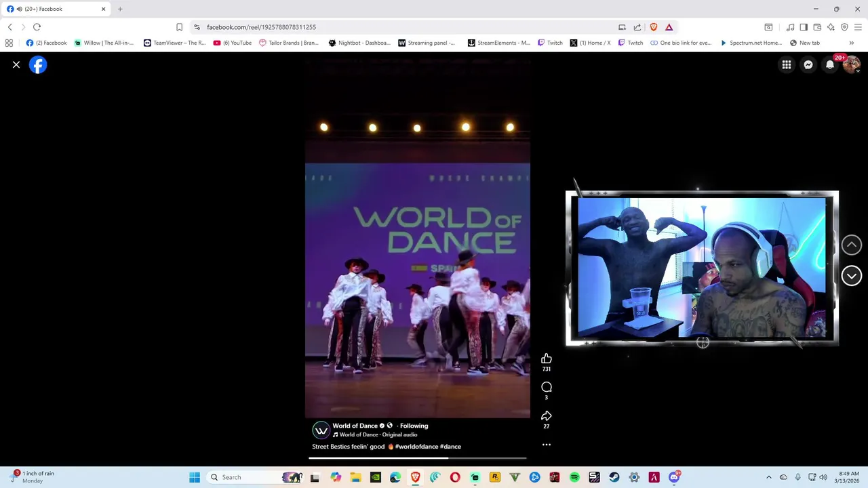Open the TeamViewer bookmark
Viewport: 868px width, 488px height.
click(x=174, y=43)
